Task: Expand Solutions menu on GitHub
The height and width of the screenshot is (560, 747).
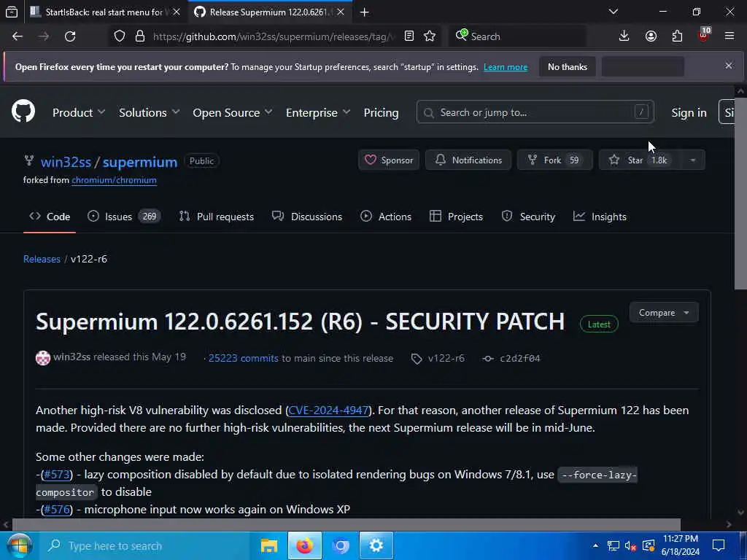Action: click(x=149, y=112)
